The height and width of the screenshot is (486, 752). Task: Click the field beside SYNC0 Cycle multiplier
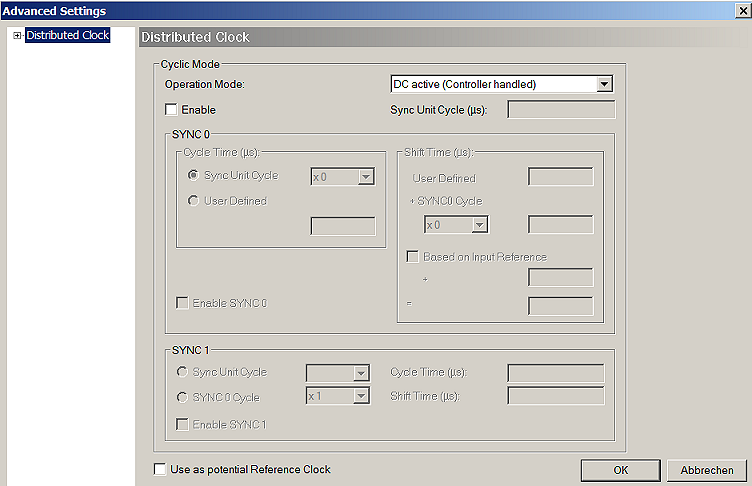pyautogui.click(x=561, y=225)
